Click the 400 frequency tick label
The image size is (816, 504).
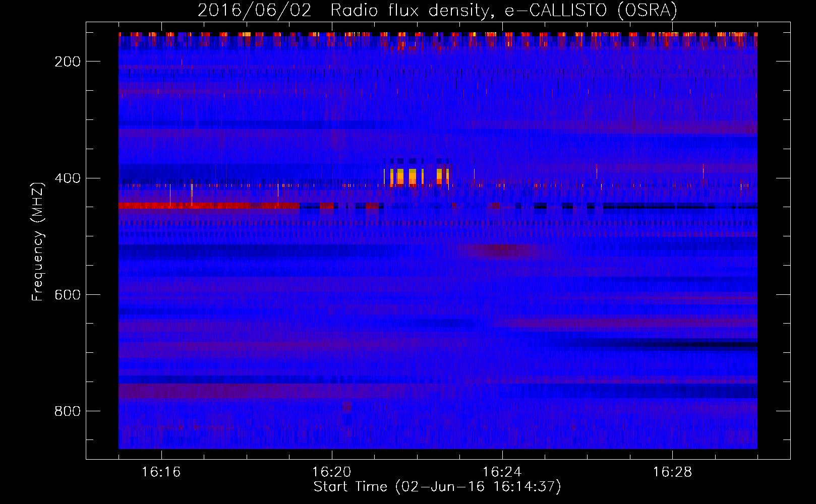click(x=67, y=178)
